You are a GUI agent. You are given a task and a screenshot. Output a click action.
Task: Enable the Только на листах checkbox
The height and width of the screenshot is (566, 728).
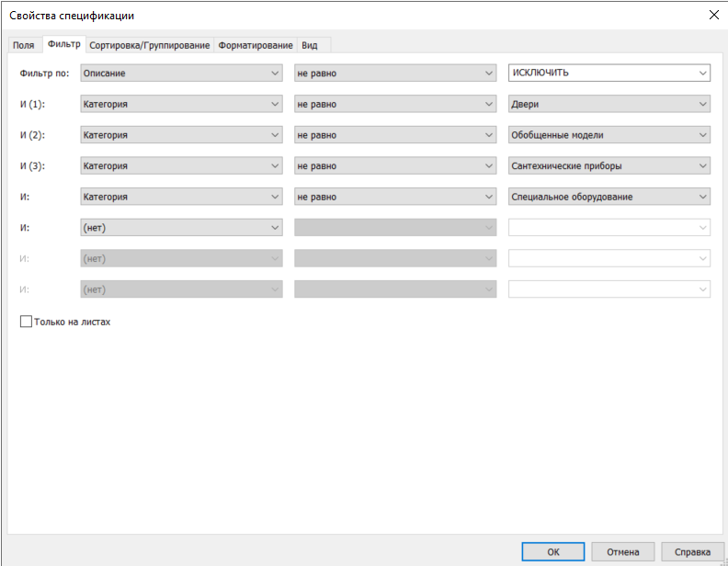[x=26, y=323]
